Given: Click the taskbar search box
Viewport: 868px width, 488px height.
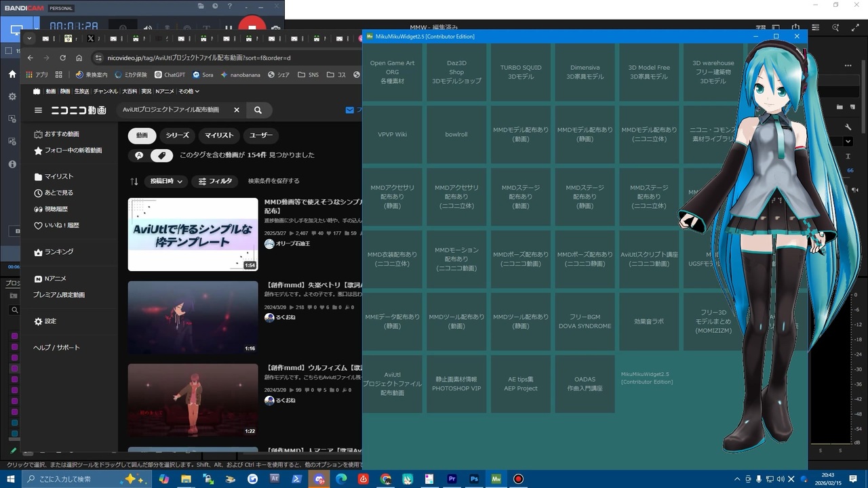Looking at the screenshot, I should 85,479.
